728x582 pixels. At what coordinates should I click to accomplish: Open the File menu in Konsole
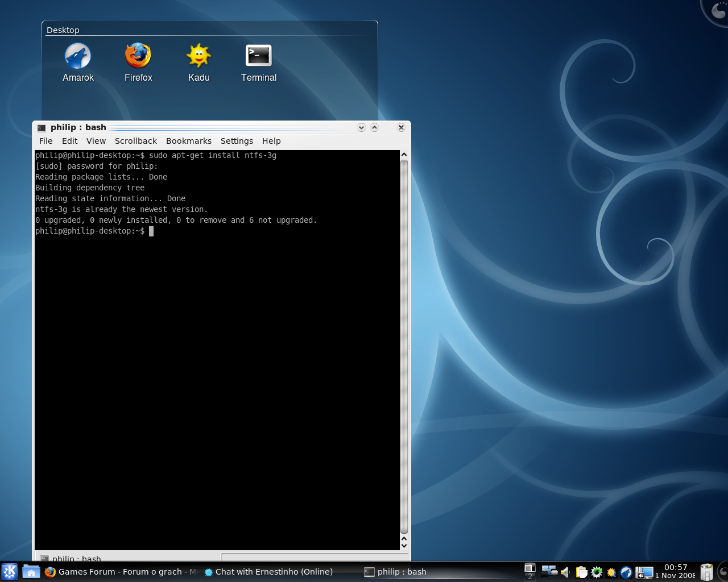[x=45, y=141]
